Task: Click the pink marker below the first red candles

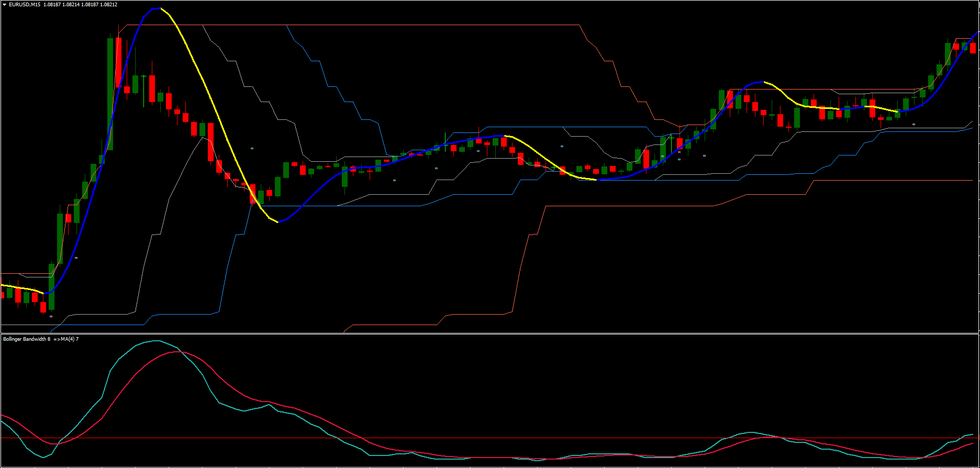Action: tap(51, 316)
